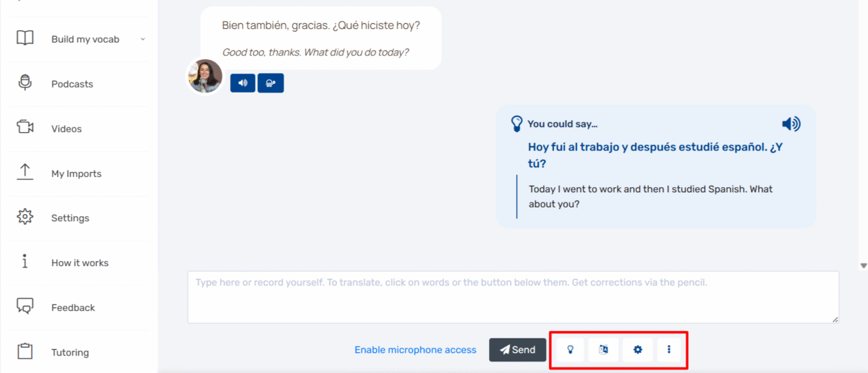868x373 pixels.
Task: Open the three-dots more options menu
Action: (669, 350)
